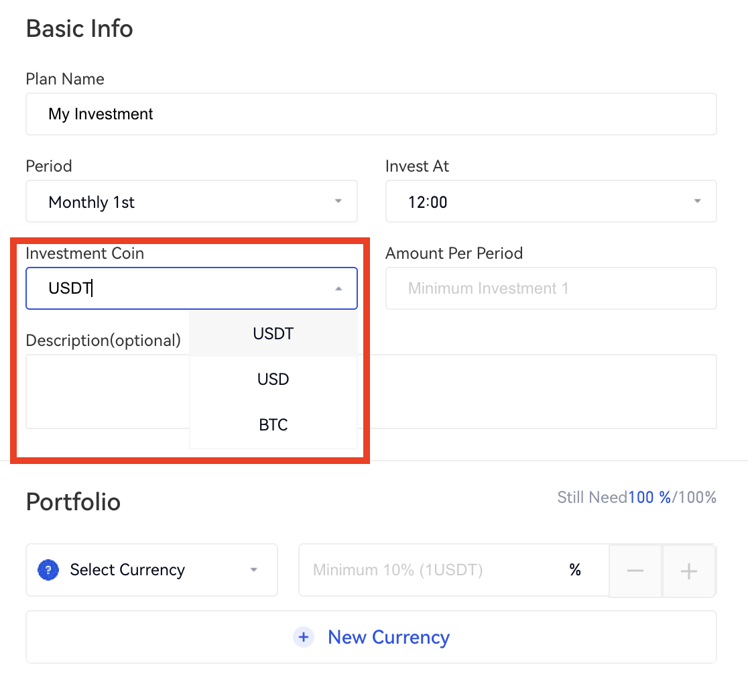The image size is (748, 700).
Task: Open the Invest At time dropdown showing 12:00
Action: point(550,201)
